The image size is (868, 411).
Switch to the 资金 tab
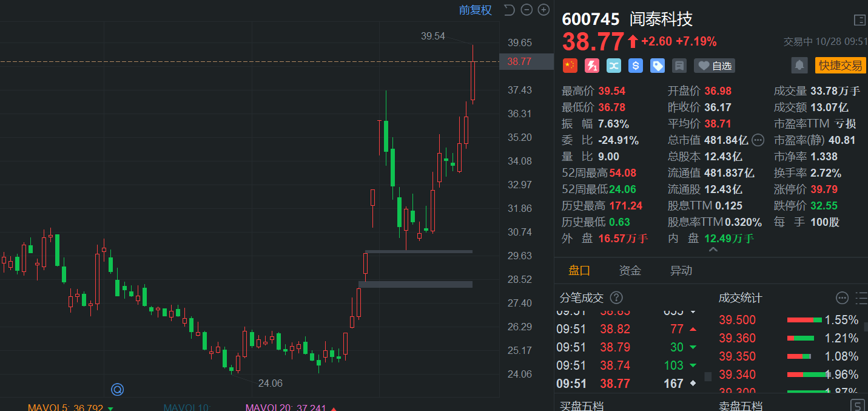[630, 271]
